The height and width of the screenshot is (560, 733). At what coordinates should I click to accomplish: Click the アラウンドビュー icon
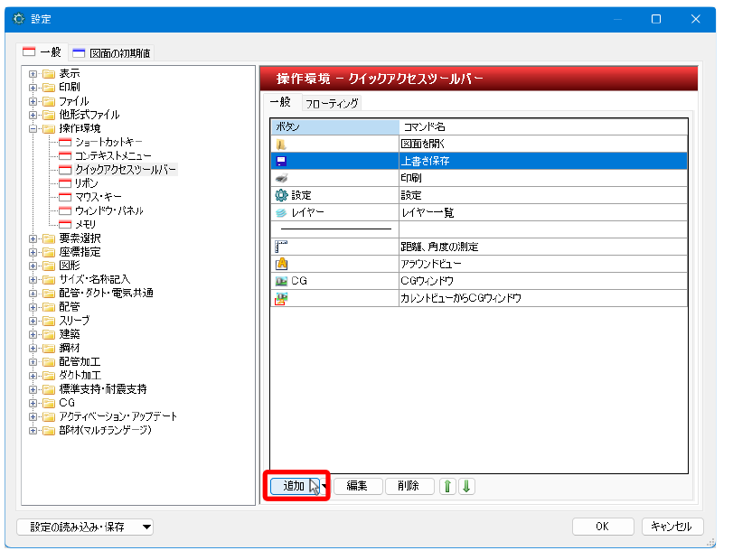281,264
